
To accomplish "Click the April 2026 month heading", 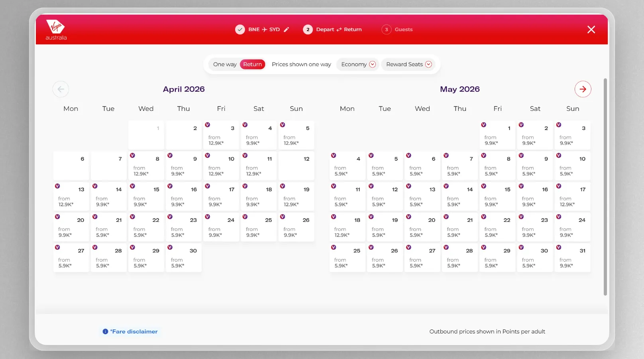I will (184, 89).
